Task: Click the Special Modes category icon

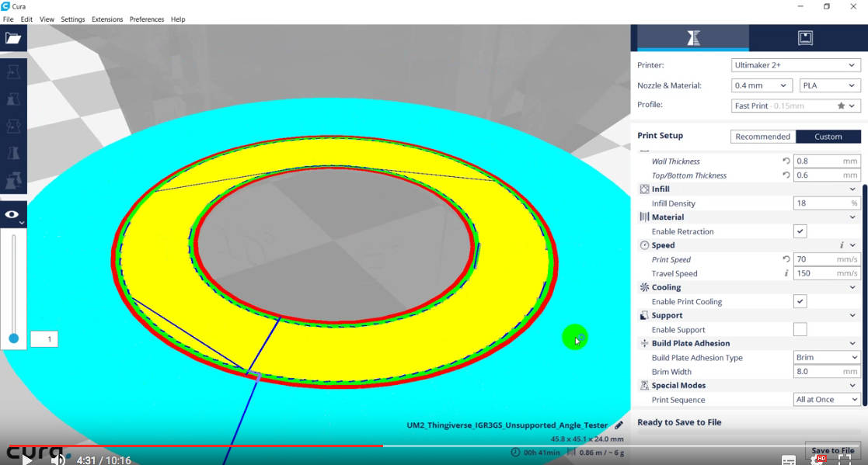Action: pyautogui.click(x=644, y=385)
